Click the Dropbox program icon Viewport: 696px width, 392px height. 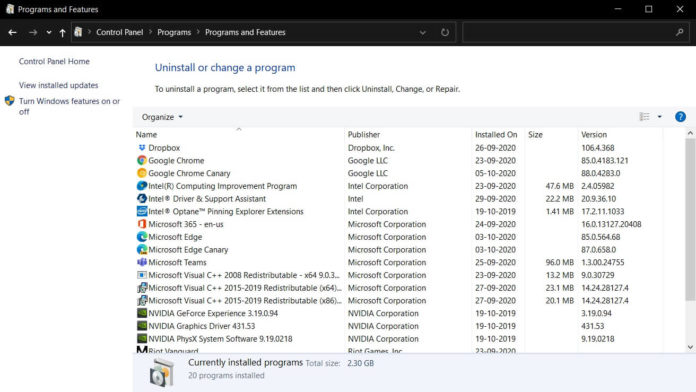click(142, 148)
